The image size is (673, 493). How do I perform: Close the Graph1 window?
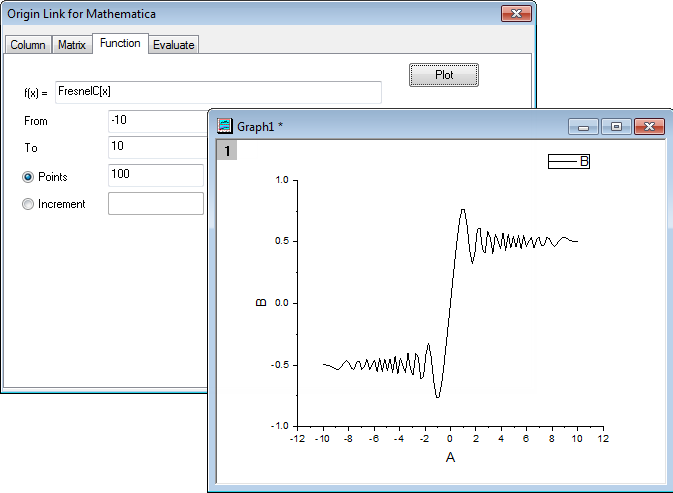[649, 126]
